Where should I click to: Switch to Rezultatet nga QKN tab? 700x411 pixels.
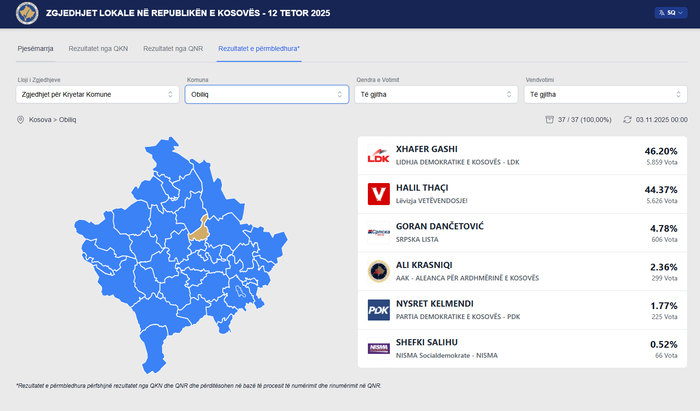point(98,48)
